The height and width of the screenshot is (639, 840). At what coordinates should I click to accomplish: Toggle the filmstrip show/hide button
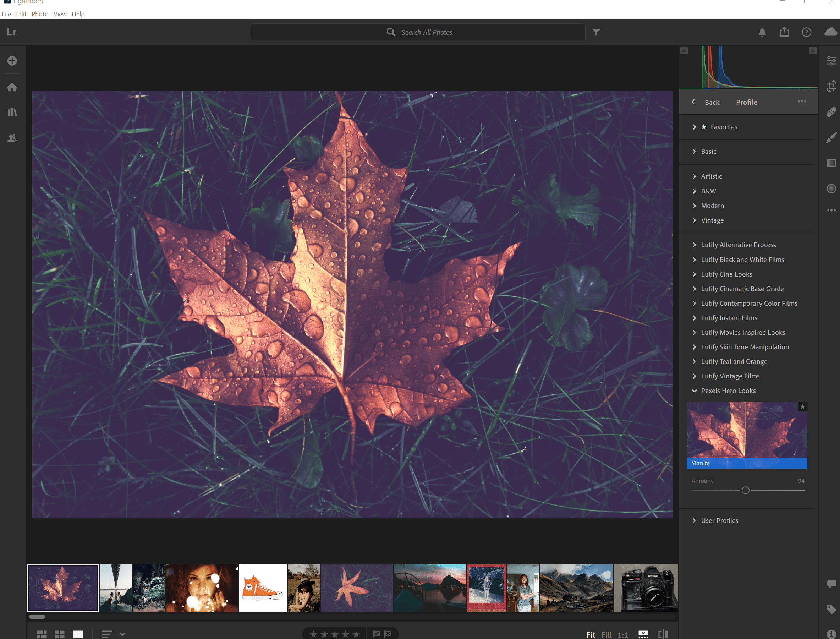(643, 634)
